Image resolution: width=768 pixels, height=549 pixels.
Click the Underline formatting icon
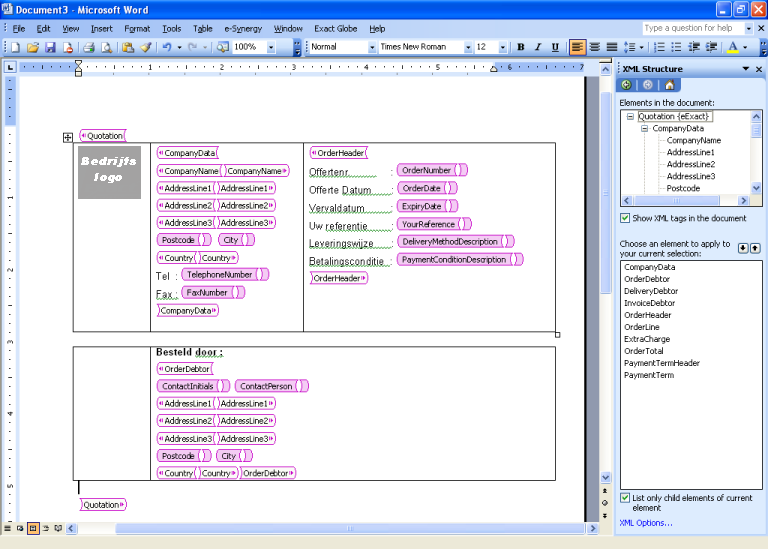(555, 47)
